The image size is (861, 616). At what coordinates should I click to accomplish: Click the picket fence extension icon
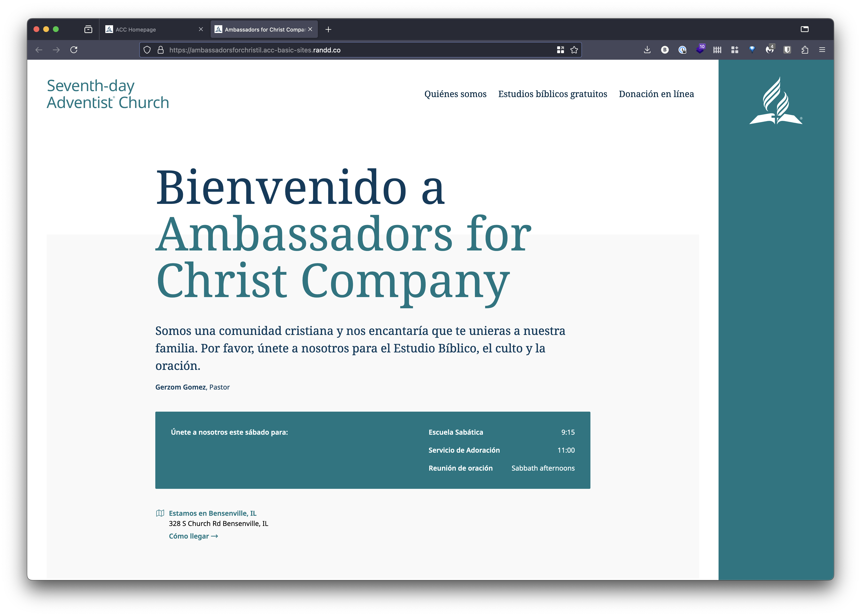click(717, 50)
